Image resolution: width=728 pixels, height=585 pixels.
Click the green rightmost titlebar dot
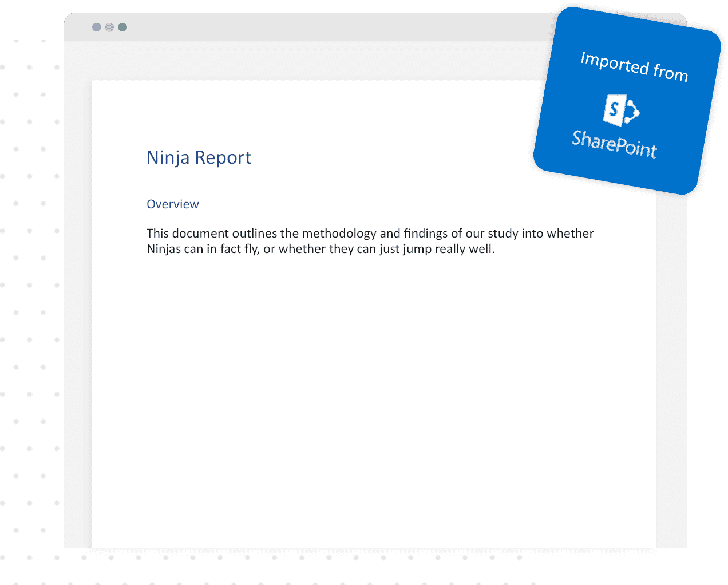point(122,26)
